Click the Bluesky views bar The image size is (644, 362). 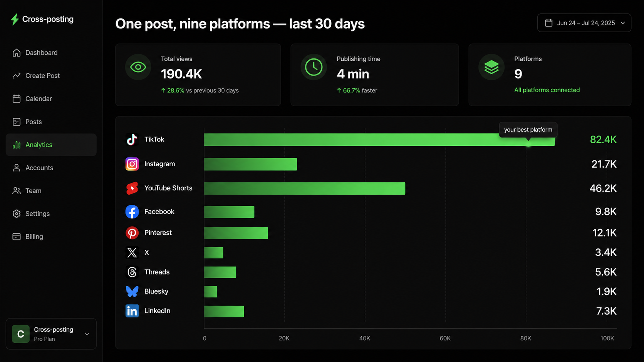coord(211,292)
